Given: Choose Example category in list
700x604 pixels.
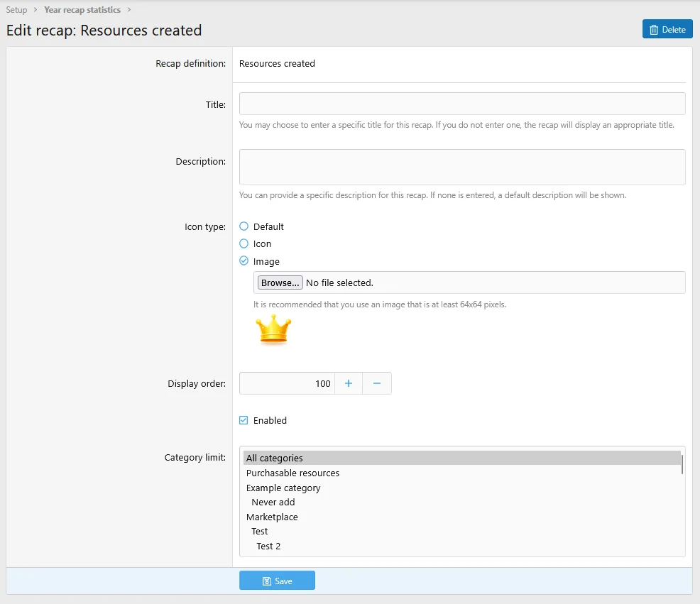Looking at the screenshot, I should (283, 488).
